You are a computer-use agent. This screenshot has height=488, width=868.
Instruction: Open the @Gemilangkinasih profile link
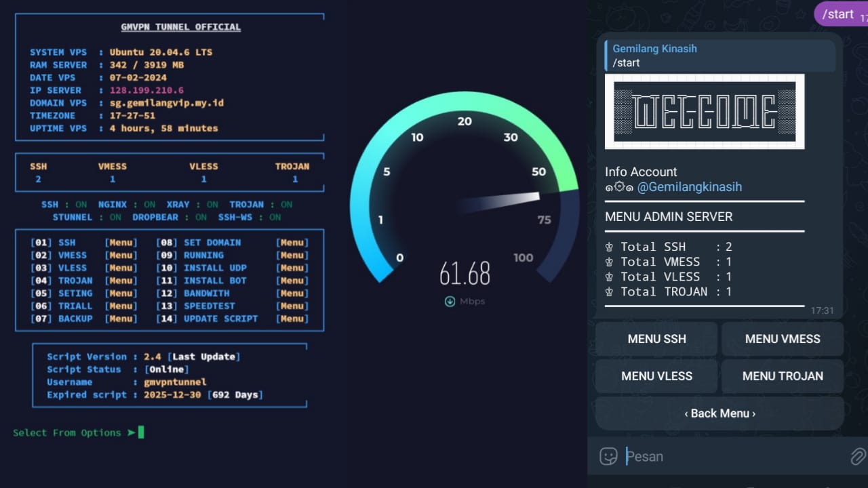tap(689, 187)
